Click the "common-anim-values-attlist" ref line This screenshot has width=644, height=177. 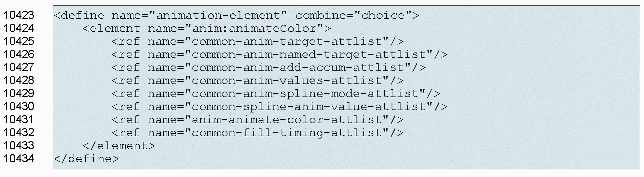coord(257,81)
